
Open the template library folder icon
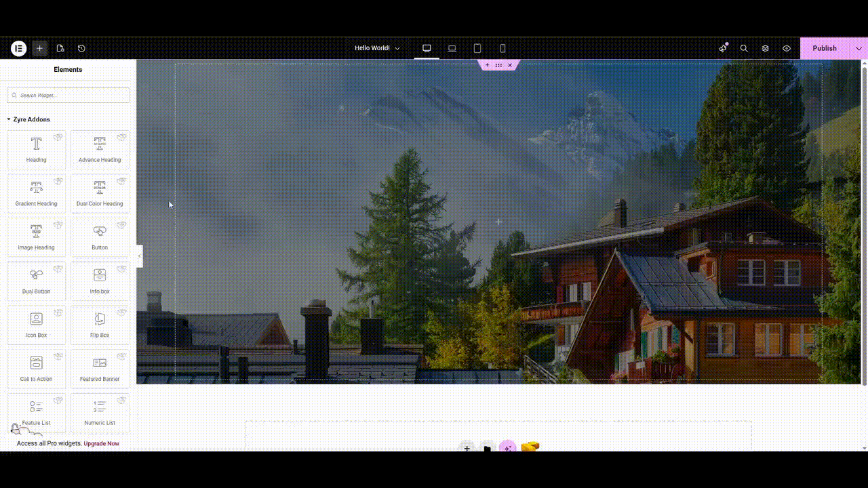pos(487,448)
